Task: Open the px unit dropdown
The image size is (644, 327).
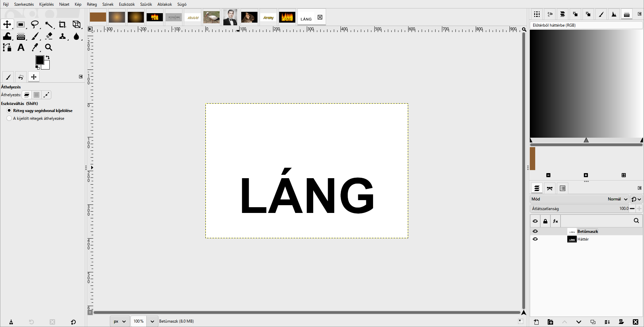Action: coord(120,321)
